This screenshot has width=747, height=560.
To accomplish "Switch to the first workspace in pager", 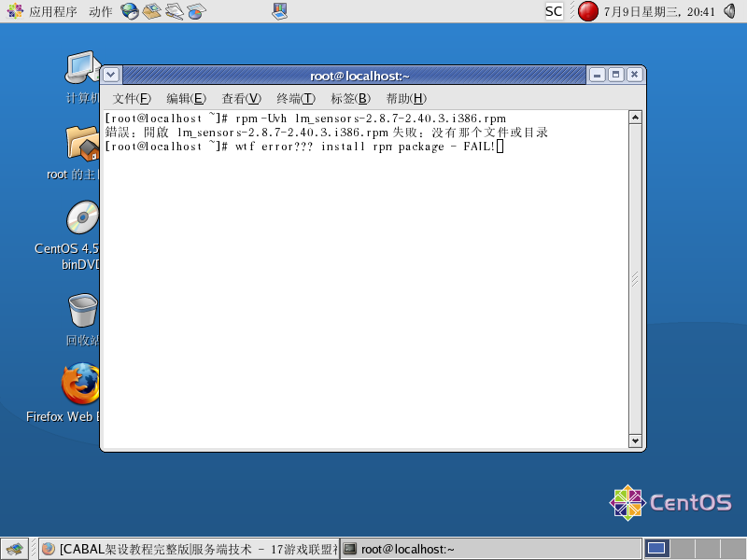I will pyautogui.click(x=656, y=549).
